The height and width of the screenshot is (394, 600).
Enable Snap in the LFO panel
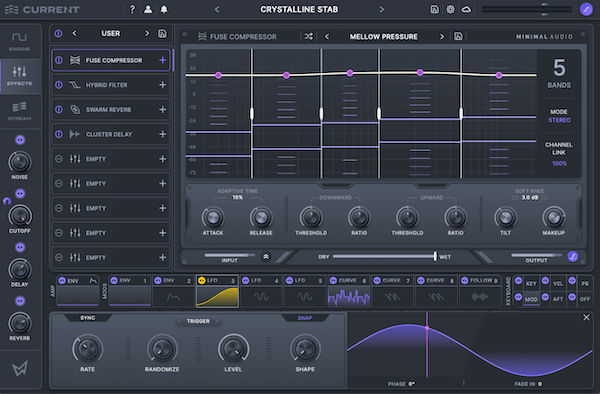click(x=305, y=318)
